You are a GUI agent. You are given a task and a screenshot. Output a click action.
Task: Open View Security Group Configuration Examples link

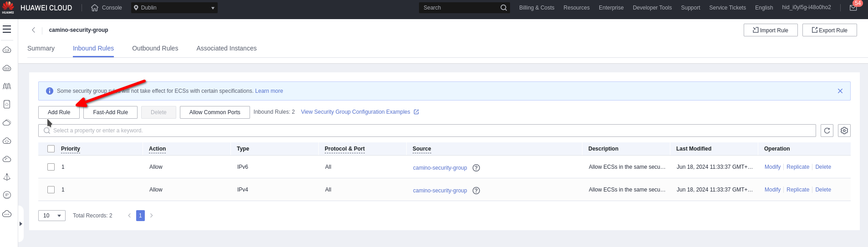[x=355, y=112]
